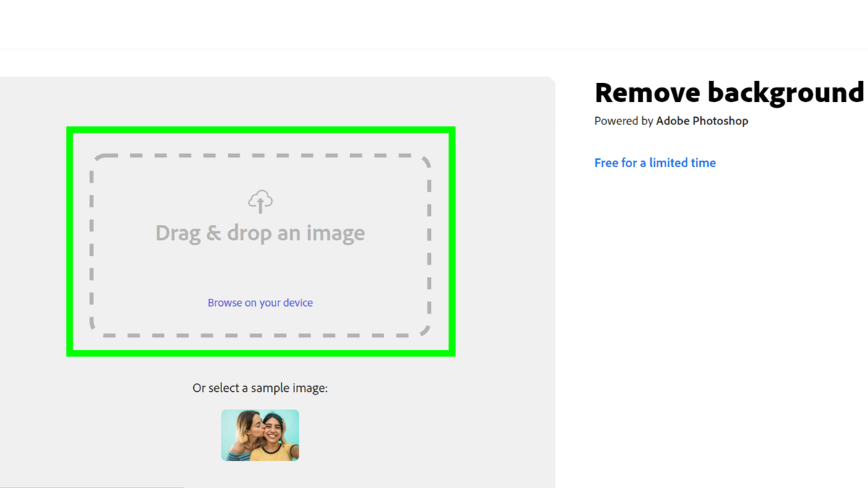Open the file browser via Browse link
Viewport: 868px width, 488px height.
[260, 302]
